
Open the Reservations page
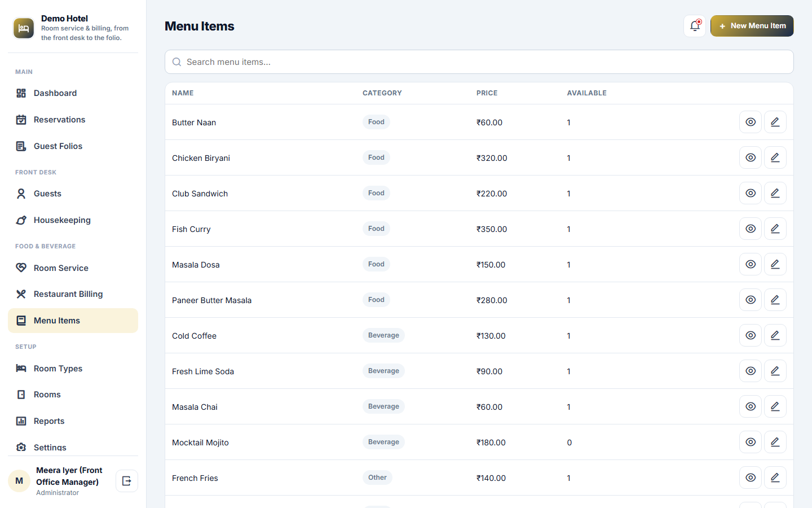pyautogui.click(x=73, y=120)
